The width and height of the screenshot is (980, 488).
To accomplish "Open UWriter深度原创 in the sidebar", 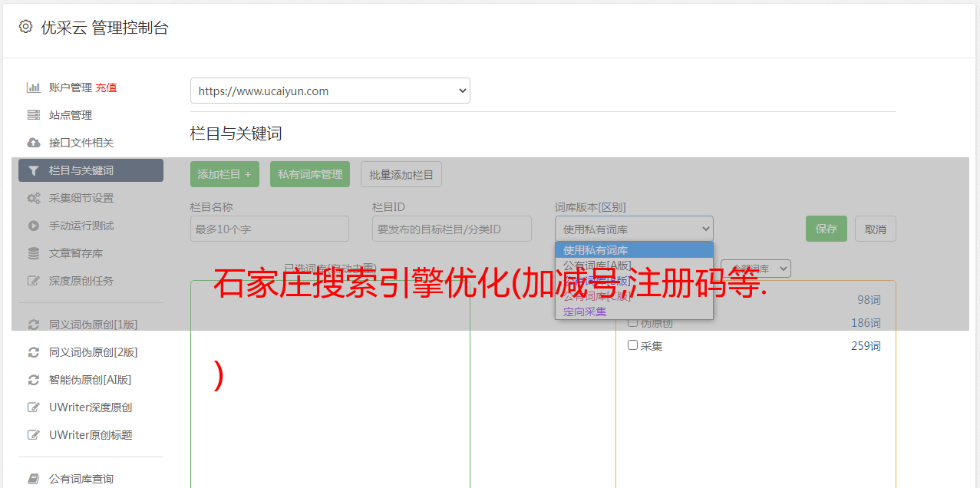I will click(x=91, y=407).
